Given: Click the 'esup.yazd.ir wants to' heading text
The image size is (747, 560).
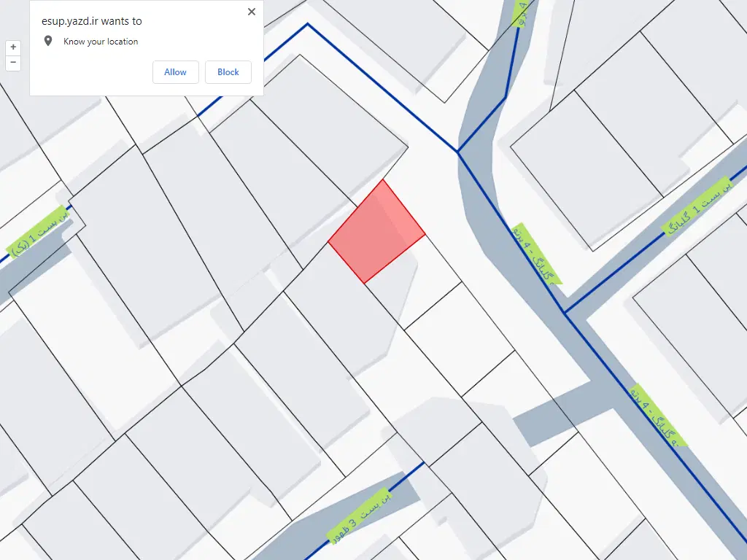Looking at the screenshot, I should [91, 21].
